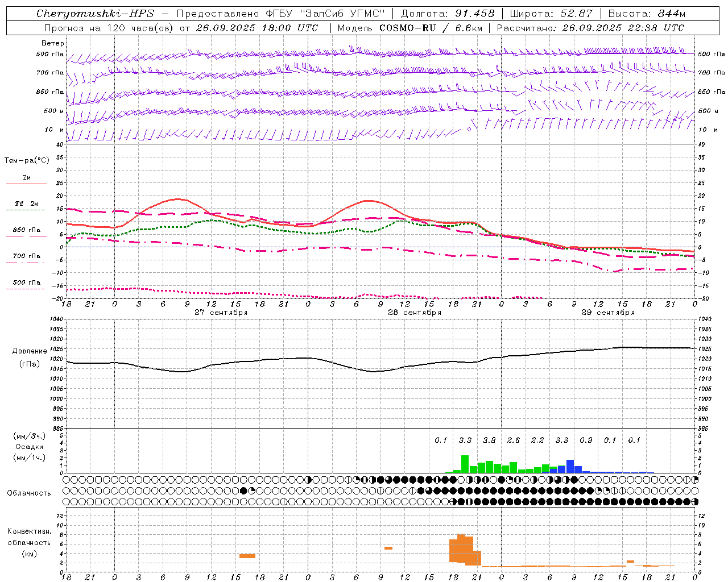Click the 3-hour precipitation total 2.6
This screenshot has width=728, height=582.
click(x=513, y=440)
